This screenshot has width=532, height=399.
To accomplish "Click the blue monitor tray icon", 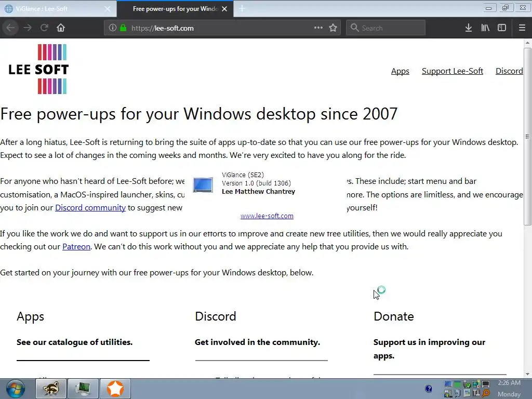I will [x=448, y=384].
